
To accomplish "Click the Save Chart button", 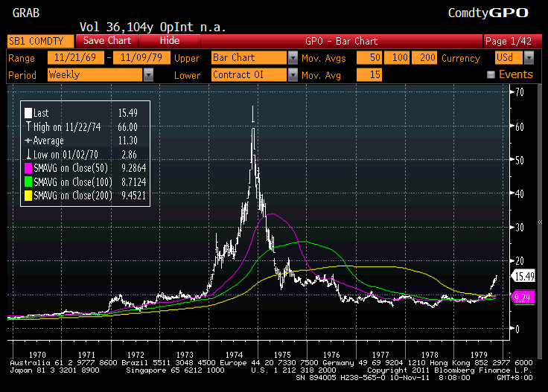I will coord(107,41).
